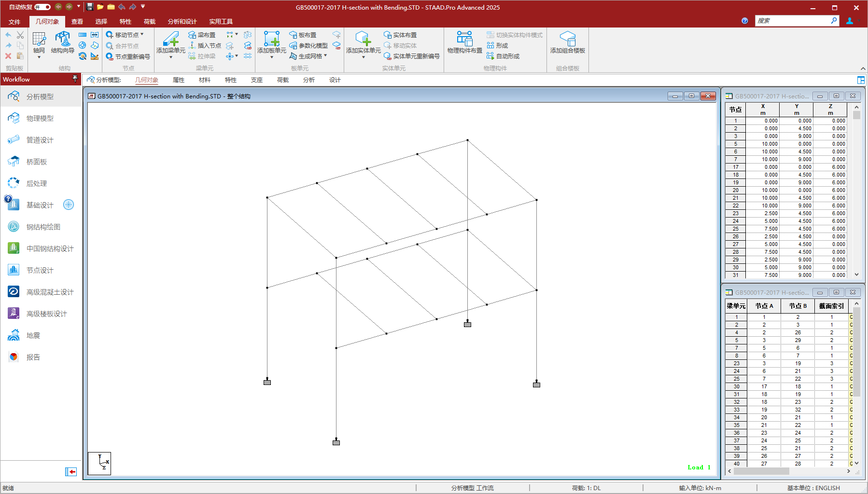The image size is (868, 494).
Task: Click 插入节点 insert node
Action: click(205, 45)
